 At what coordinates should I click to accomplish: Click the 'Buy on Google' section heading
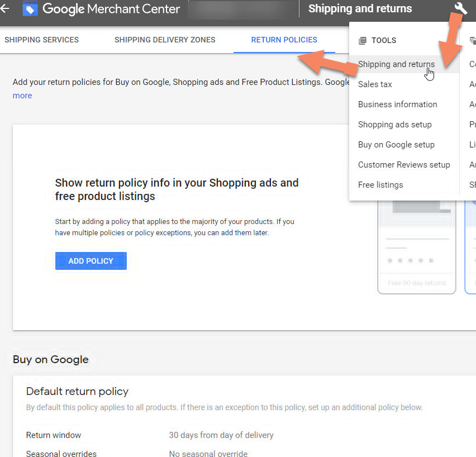tap(51, 360)
